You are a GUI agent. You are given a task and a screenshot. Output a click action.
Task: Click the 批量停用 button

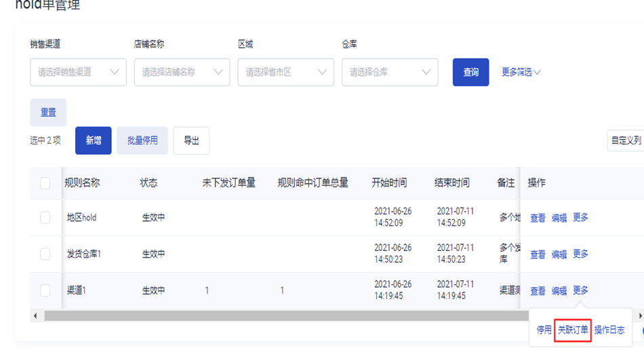point(142,140)
